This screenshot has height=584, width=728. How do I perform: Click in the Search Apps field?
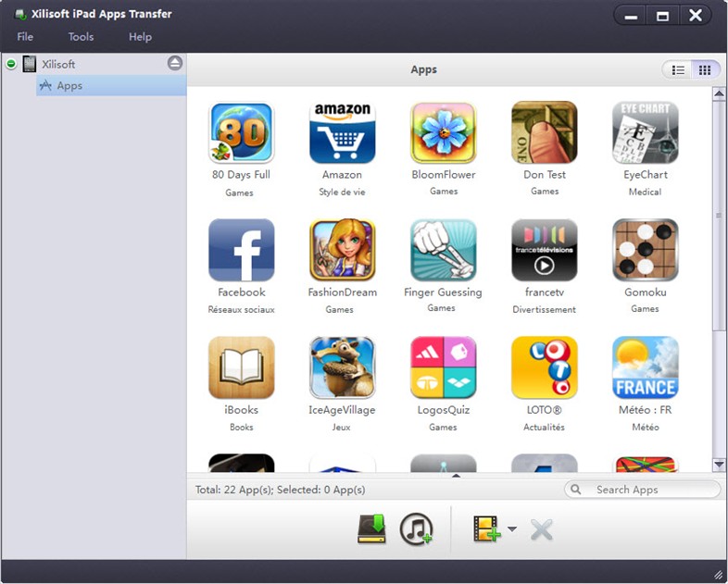(643, 490)
